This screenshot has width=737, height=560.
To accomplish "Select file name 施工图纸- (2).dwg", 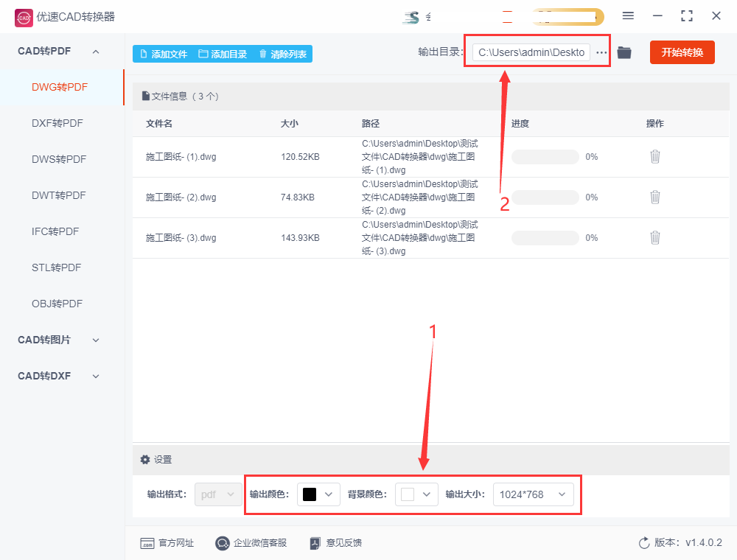I will (x=181, y=197).
